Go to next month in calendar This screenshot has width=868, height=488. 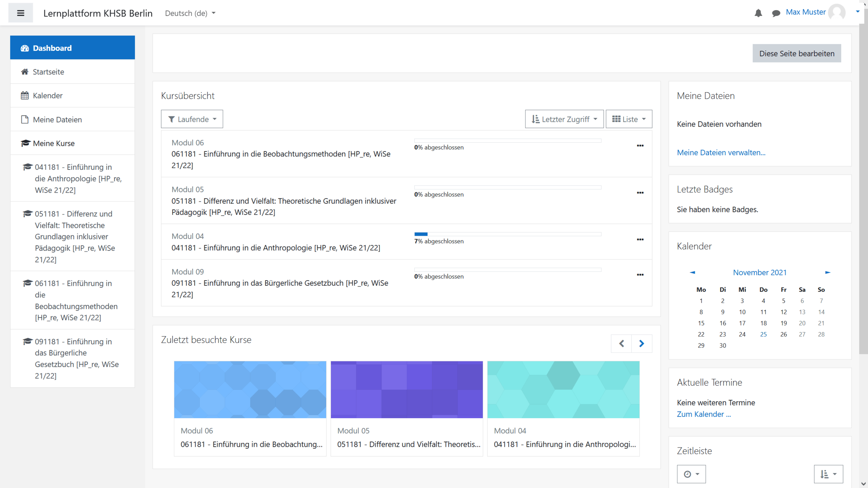tap(827, 272)
